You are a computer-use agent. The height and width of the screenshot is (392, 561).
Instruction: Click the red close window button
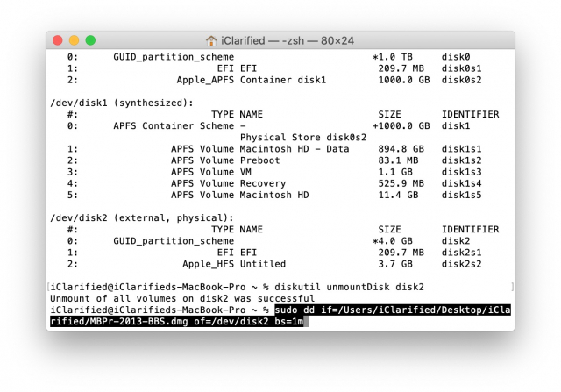[58, 40]
